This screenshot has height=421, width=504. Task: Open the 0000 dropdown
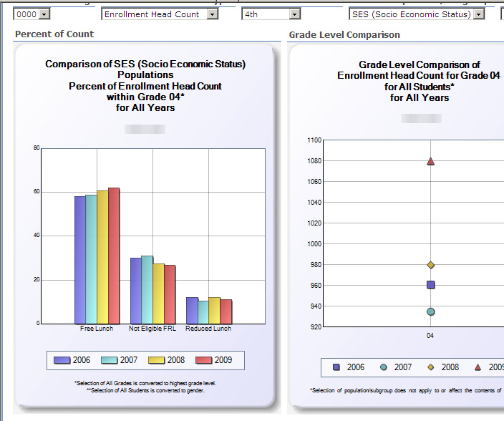[44, 14]
